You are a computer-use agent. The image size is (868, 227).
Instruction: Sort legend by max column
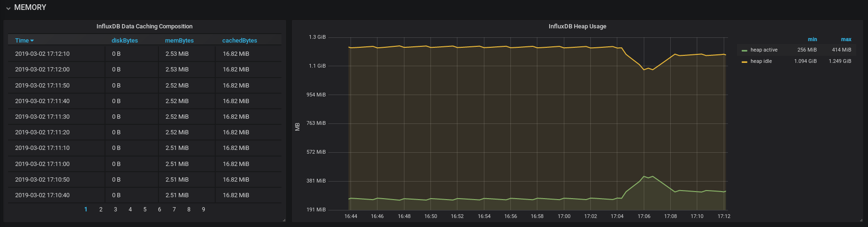(x=846, y=39)
